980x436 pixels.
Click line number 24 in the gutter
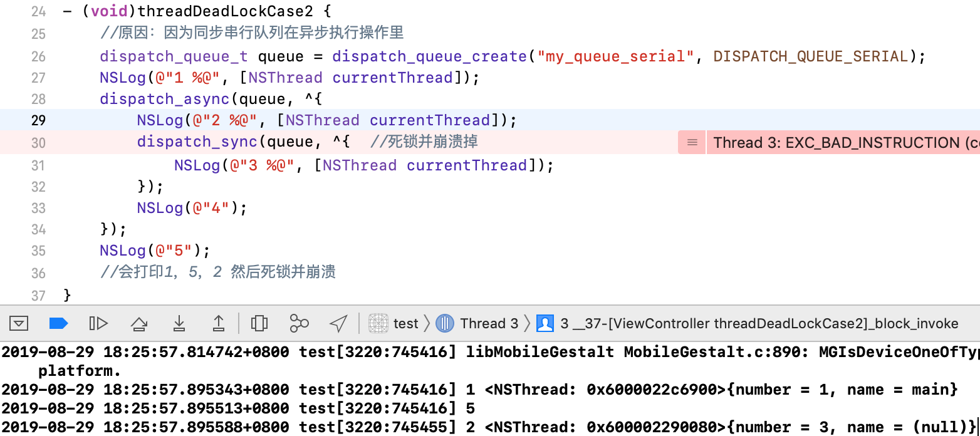pyautogui.click(x=38, y=11)
